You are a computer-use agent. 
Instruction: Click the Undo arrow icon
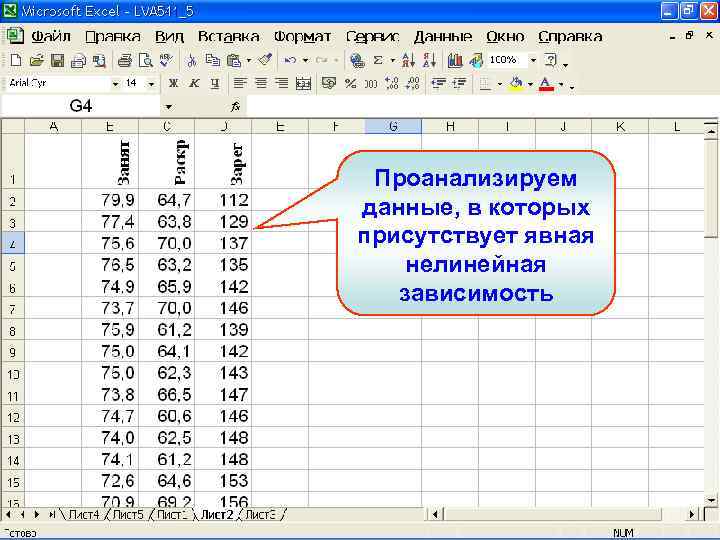(x=290, y=60)
